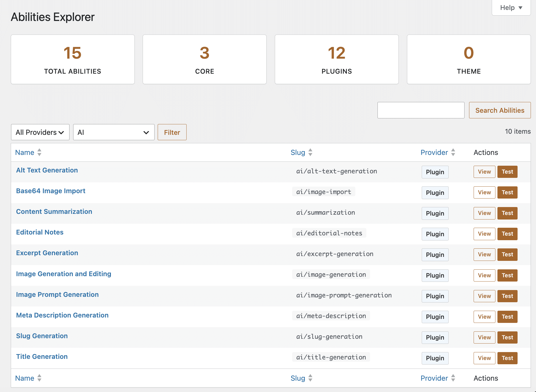This screenshot has width=536, height=392.
Task: Click the 15 Total Abilities card
Action: point(73,59)
